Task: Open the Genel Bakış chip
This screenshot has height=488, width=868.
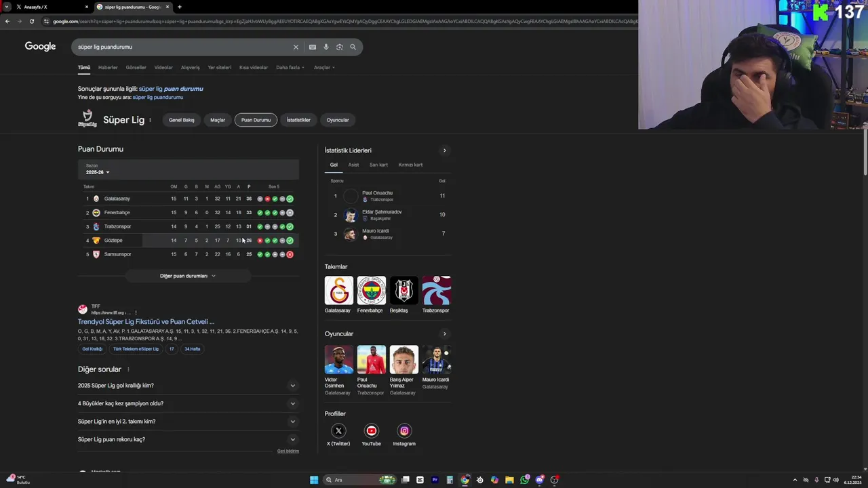Action: pos(182,120)
